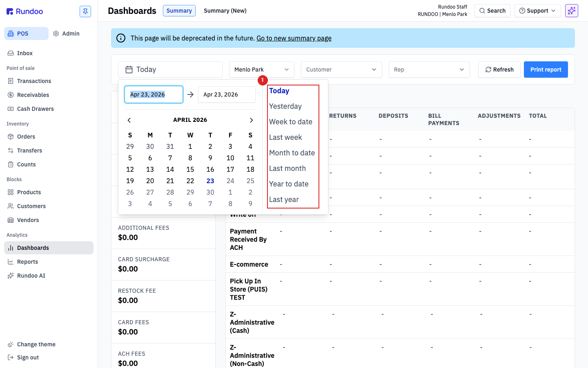Screen dimensions: 588x368
Task: Click the Payment Received By ACH row label
Action: (x=248, y=240)
